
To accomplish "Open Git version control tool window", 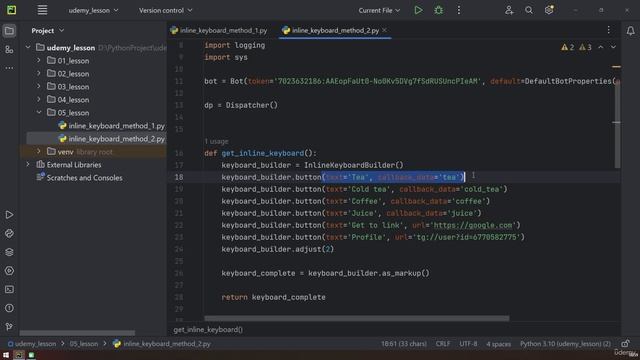I will 9,327.
